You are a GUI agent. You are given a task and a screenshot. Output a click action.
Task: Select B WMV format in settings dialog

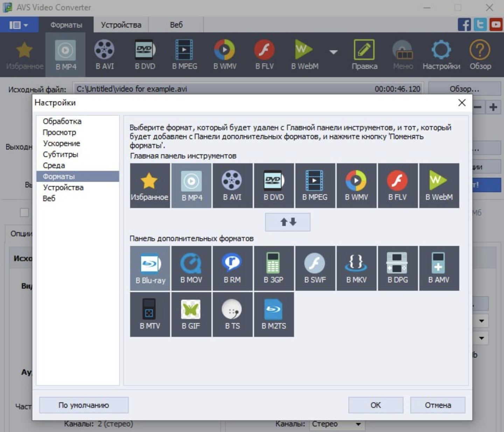356,186
